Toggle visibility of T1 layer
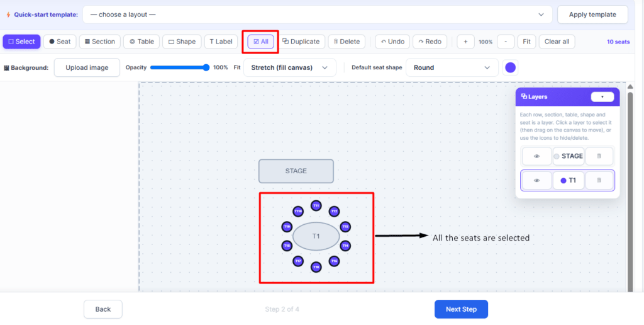Image resolution: width=644 pixels, height=325 pixels. tap(537, 180)
